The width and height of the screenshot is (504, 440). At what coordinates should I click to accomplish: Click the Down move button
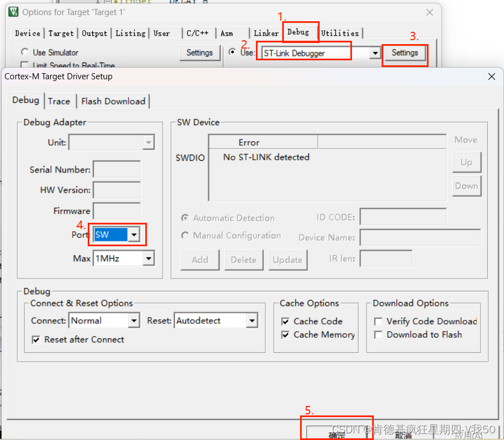(x=467, y=186)
